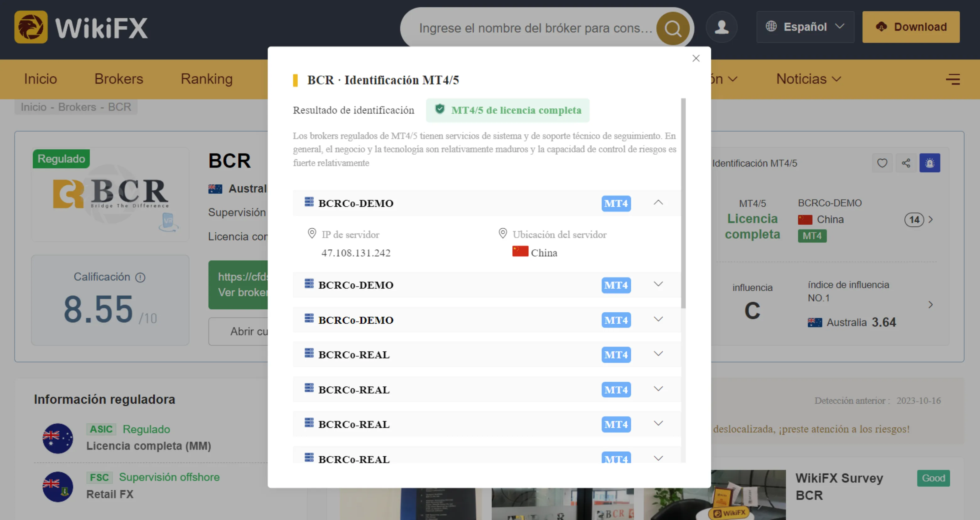The width and height of the screenshot is (980, 520).
Task: Click the Inicio breadcrumb link
Action: point(34,107)
